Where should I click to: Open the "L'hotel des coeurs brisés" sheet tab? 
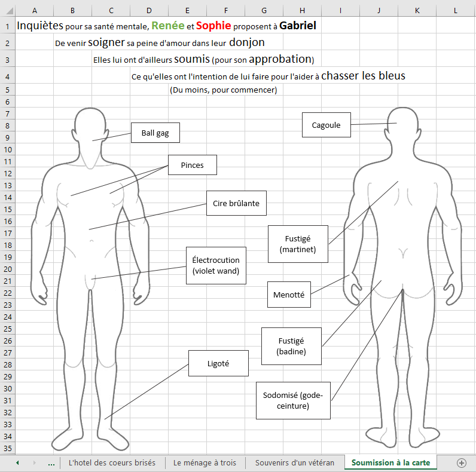click(x=112, y=463)
